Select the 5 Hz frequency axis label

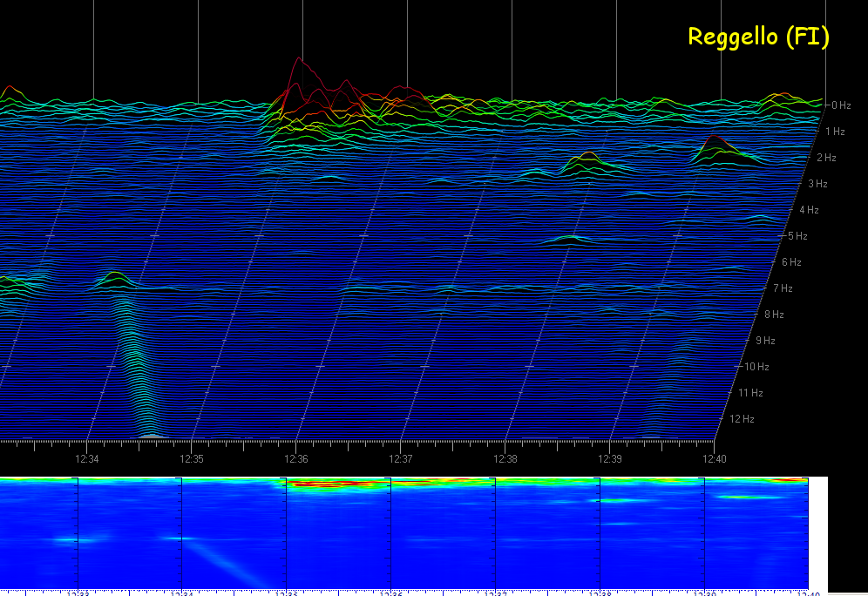click(797, 236)
